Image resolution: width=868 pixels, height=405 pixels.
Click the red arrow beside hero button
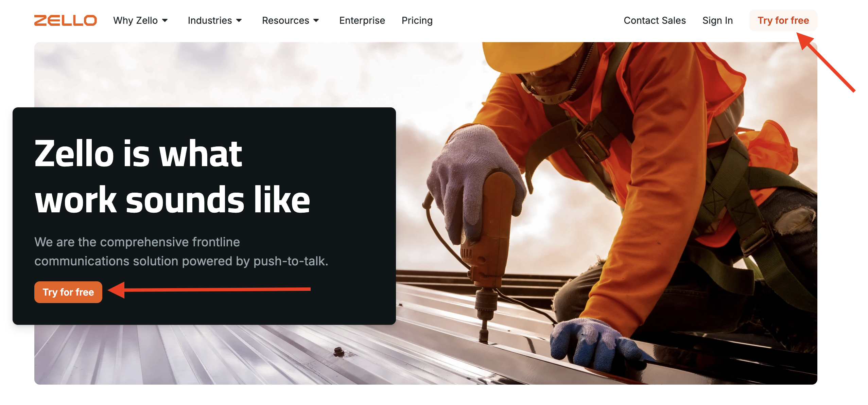tap(209, 290)
